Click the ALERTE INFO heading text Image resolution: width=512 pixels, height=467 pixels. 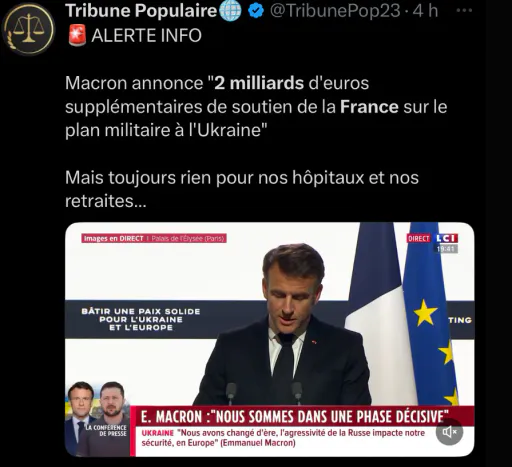[146, 36]
